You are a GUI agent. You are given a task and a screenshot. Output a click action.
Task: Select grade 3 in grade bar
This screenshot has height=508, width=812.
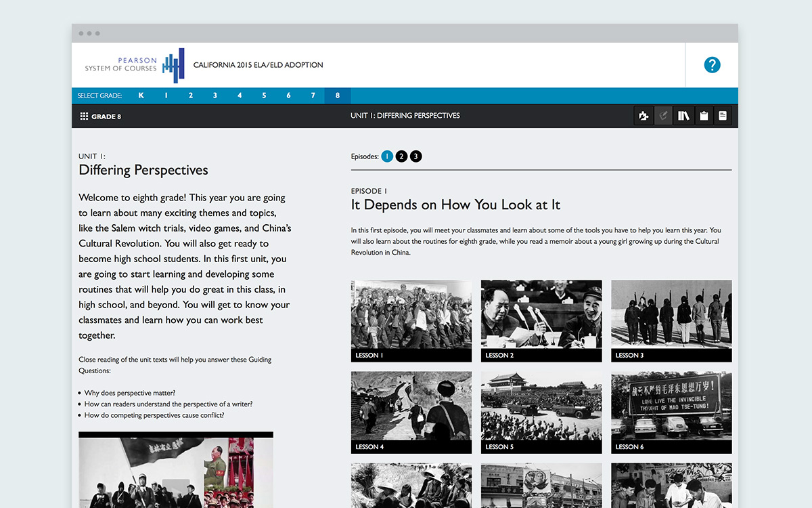215,96
